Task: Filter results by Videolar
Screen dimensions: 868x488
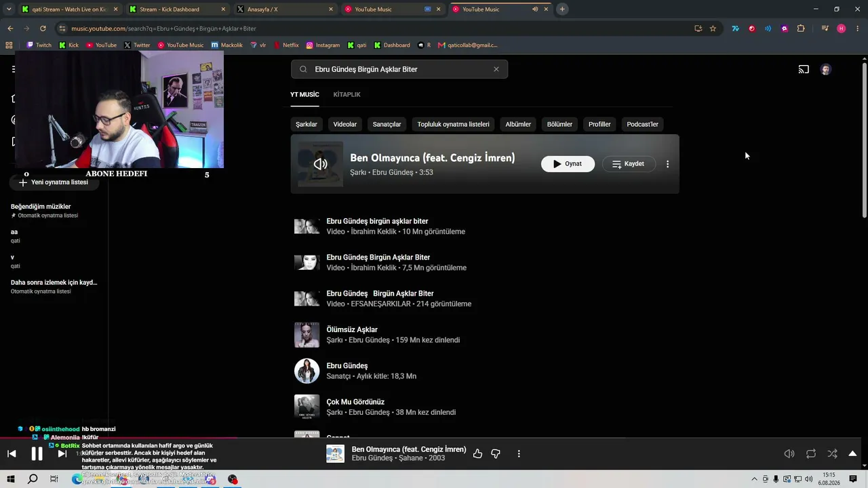Action: 345,124
